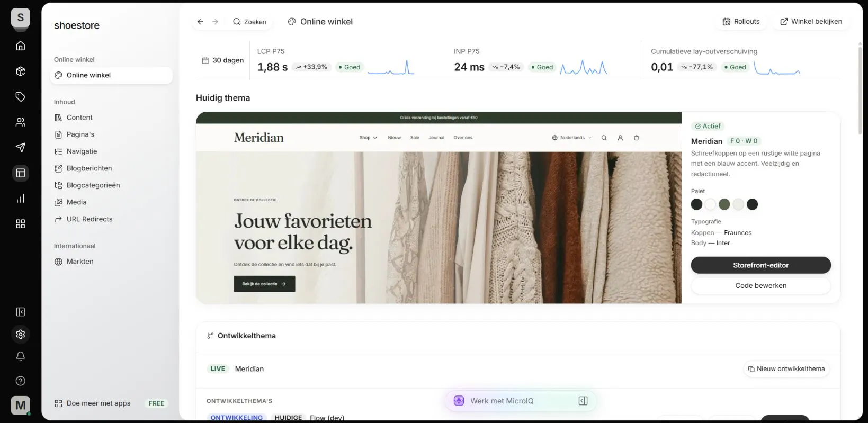The image size is (868, 423).
Task: Click the branch icon beside Ontwikkelthema
Action: [210, 336]
